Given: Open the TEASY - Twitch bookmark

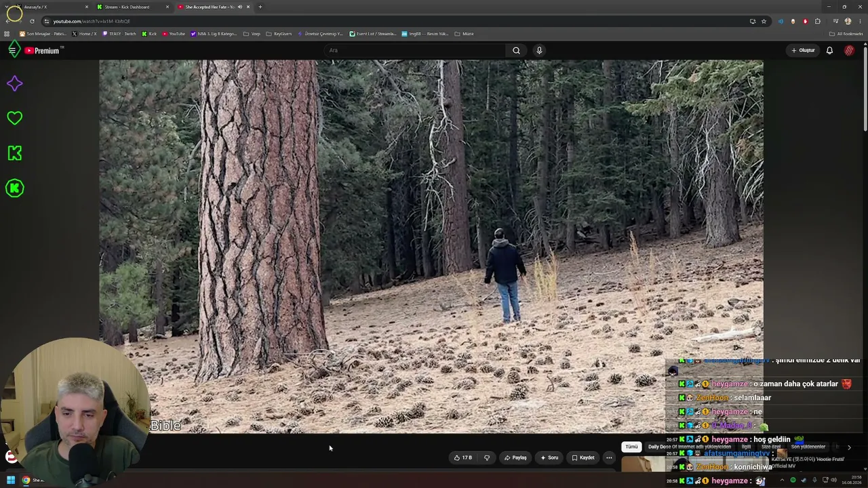Looking at the screenshot, I should pyautogui.click(x=119, y=34).
